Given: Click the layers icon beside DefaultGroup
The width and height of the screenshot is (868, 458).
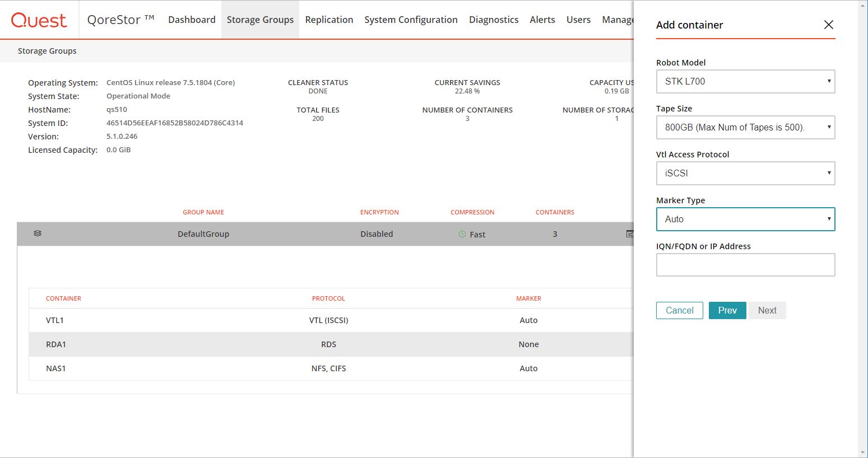Looking at the screenshot, I should point(38,233).
